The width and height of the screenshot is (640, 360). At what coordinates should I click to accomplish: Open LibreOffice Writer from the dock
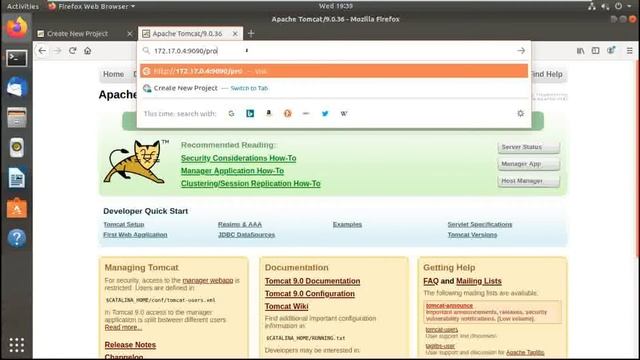(17, 178)
